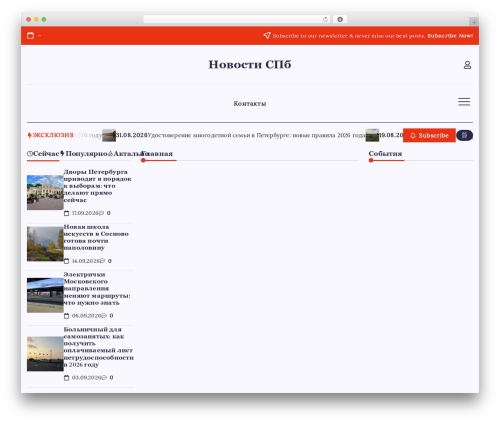Viewport: 500px width, 423px height.
Task: Click comments icon on Больничный article
Action: (x=104, y=378)
